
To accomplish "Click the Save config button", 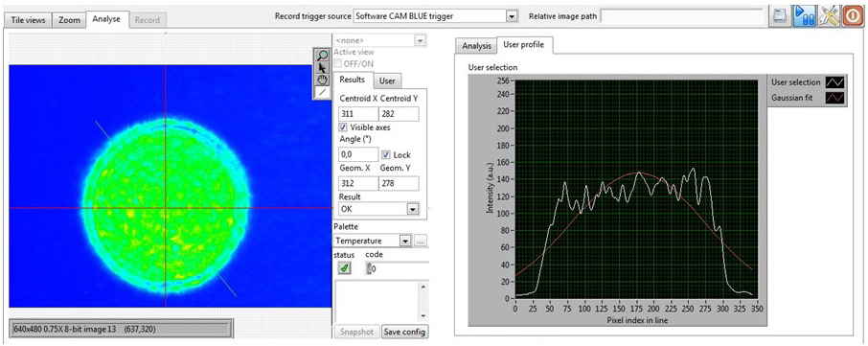I will pyautogui.click(x=404, y=332).
